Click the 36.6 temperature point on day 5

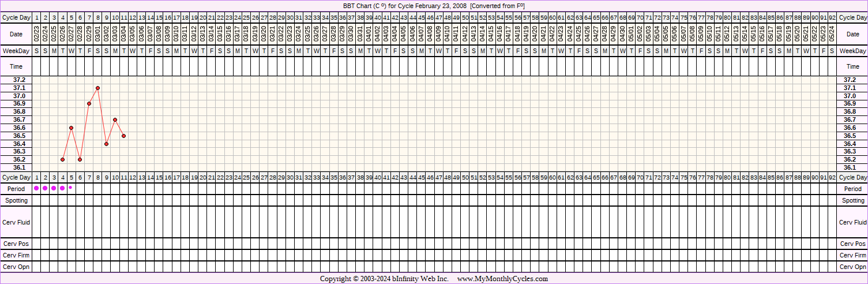pyautogui.click(x=71, y=128)
